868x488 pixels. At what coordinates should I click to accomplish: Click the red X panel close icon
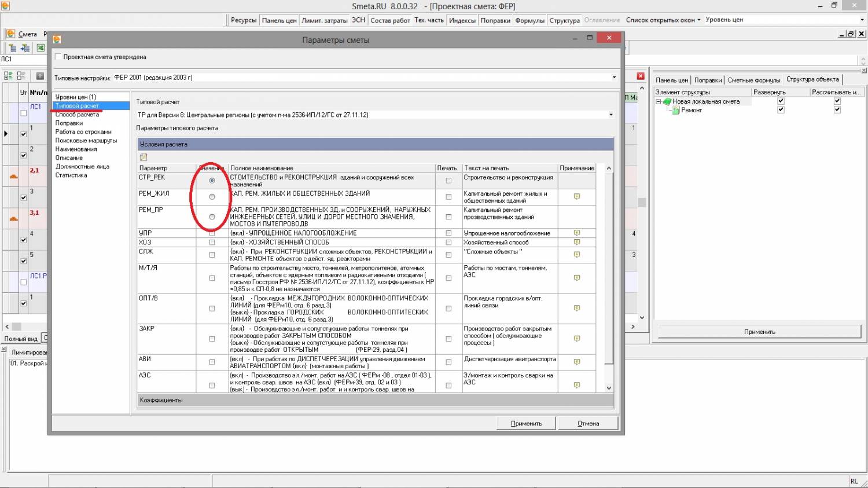(x=641, y=76)
